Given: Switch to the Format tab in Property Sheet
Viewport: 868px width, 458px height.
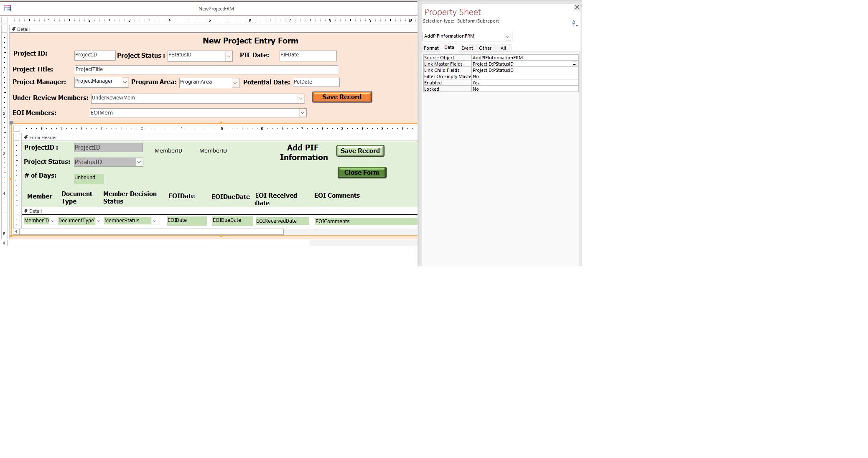Looking at the screenshot, I should [431, 48].
